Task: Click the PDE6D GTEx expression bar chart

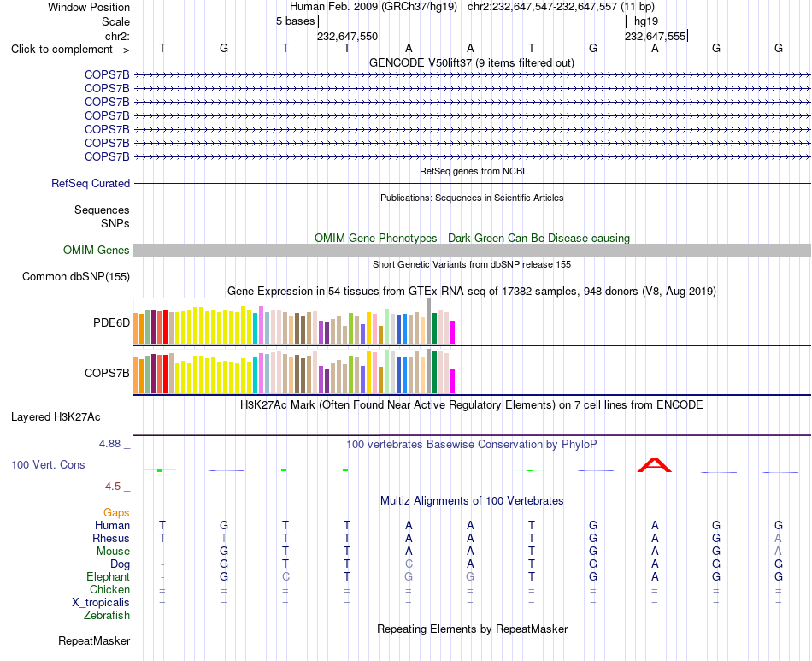Action: (294, 322)
